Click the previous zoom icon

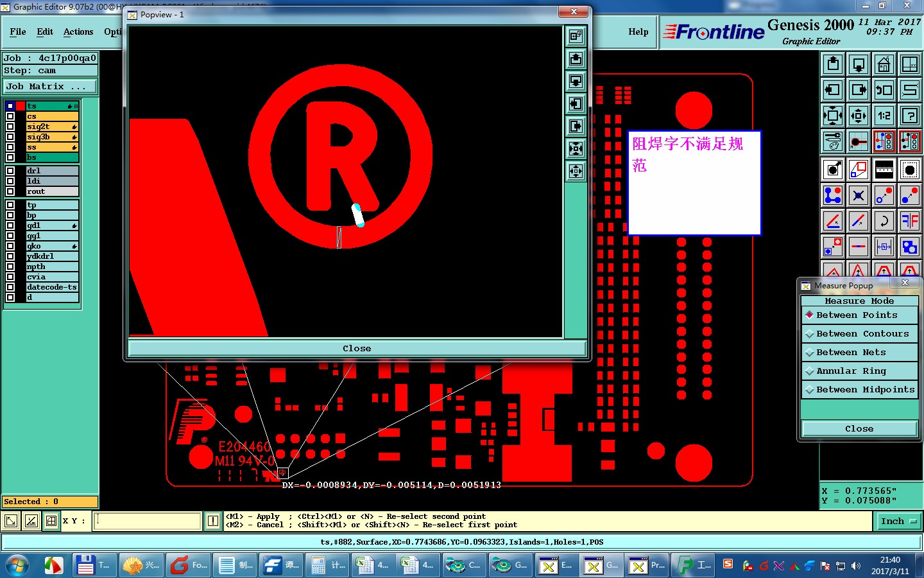point(884,90)
